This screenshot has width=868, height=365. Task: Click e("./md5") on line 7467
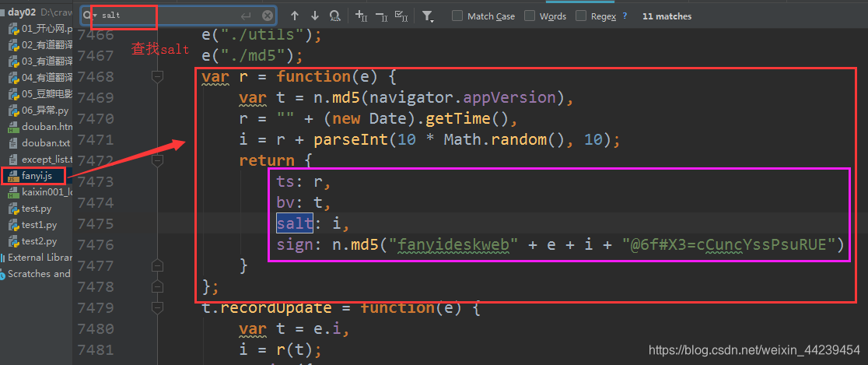click(253, 55)
